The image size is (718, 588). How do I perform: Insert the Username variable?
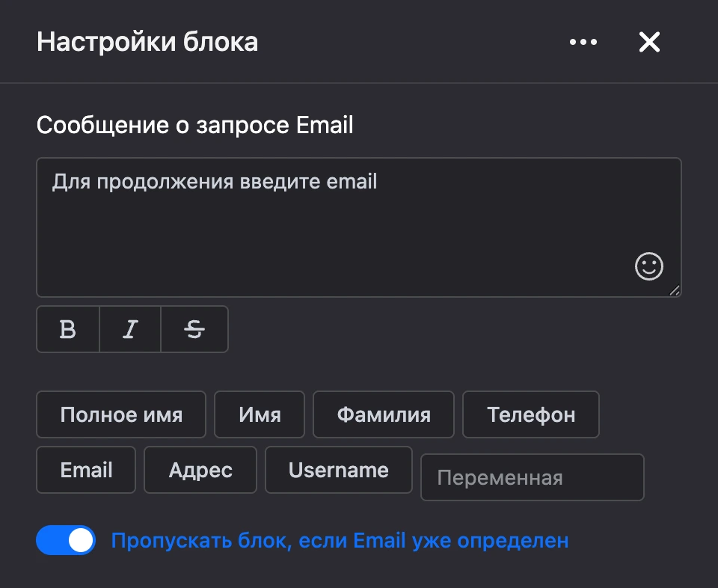(x=339, y=470)
